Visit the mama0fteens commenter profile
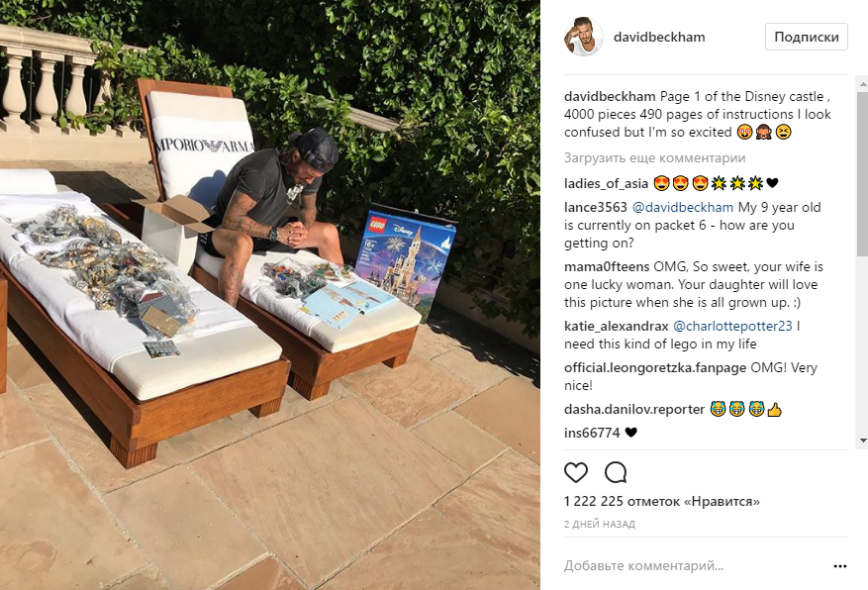The image size is (868, 590). tap(607, 266)
